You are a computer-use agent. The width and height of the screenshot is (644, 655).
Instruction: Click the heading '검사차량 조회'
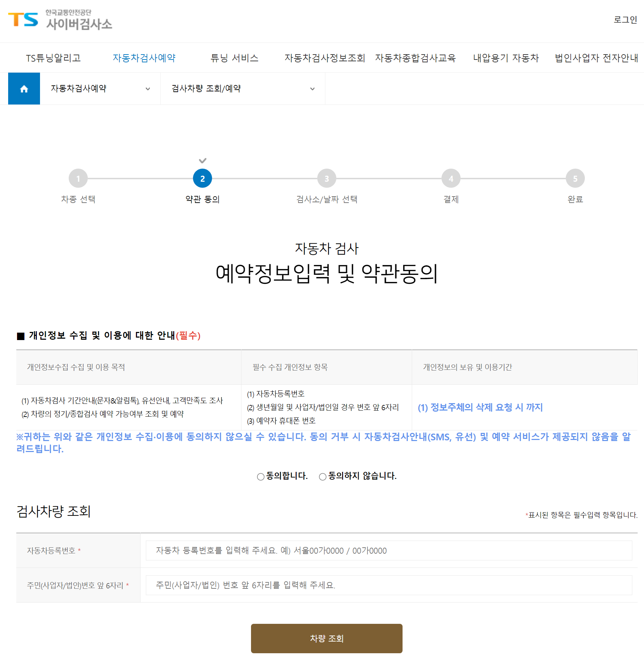tap(53, 511)
